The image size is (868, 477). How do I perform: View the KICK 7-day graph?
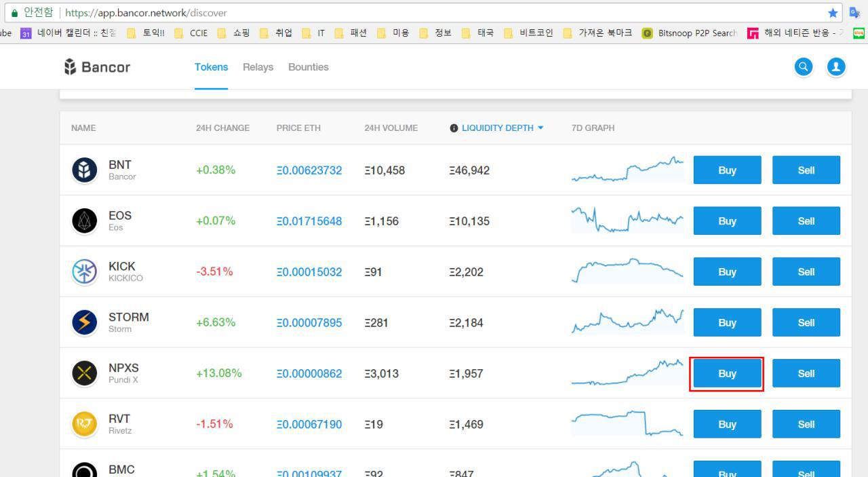coord(627,271)
